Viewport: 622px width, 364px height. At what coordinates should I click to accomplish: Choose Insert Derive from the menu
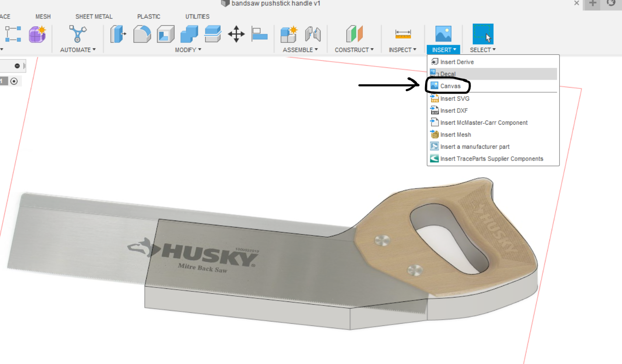(493, 62)
